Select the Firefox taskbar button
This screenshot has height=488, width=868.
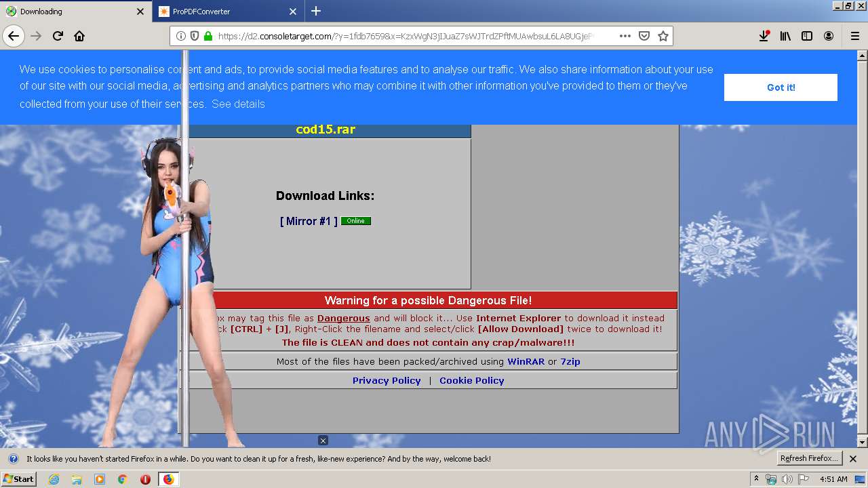point(168,479)
